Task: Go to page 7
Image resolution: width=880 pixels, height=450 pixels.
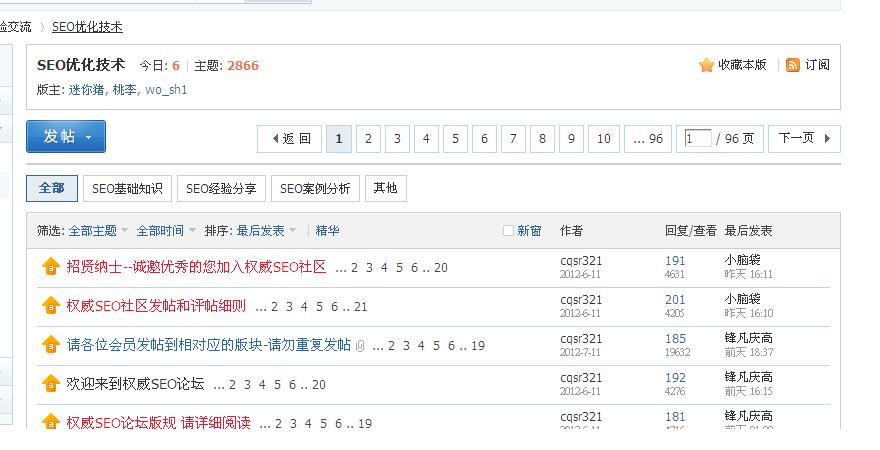Action: (513, 139)
